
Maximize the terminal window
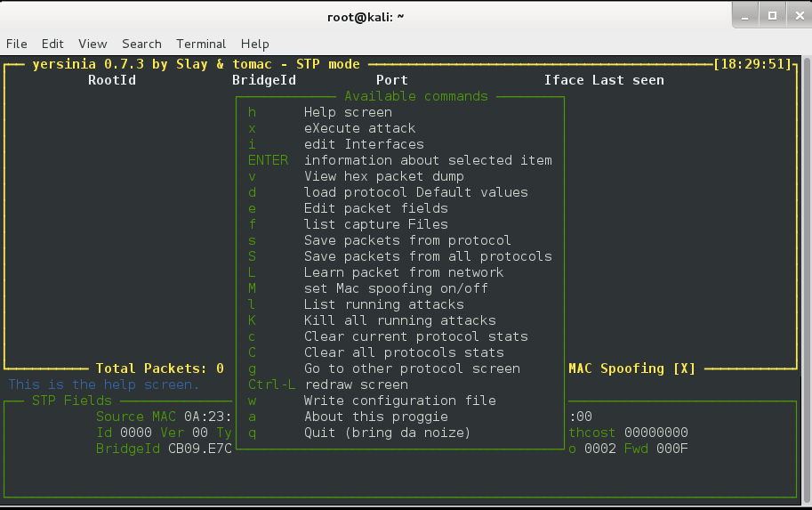772,15
